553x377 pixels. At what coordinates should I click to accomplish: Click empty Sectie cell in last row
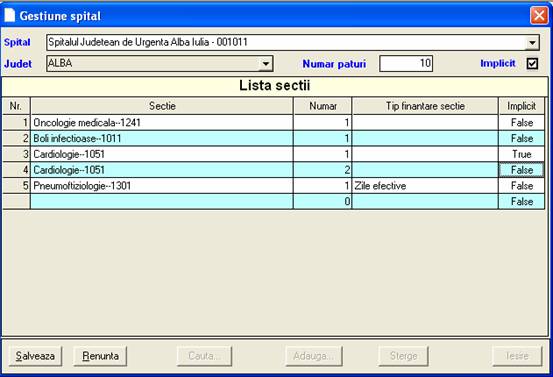click(162, 202)
